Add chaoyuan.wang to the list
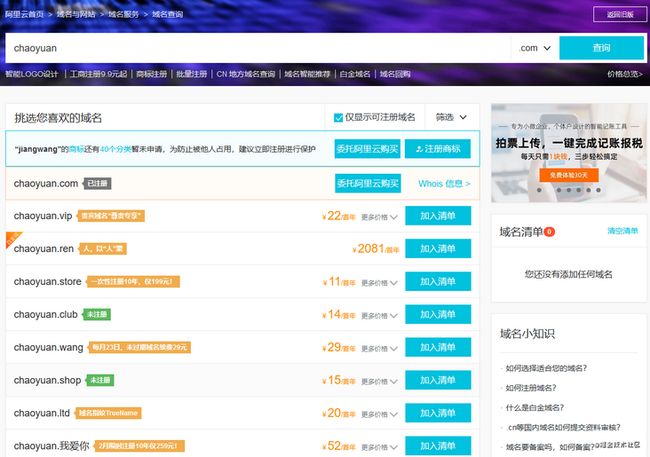 tap(438, 347)
